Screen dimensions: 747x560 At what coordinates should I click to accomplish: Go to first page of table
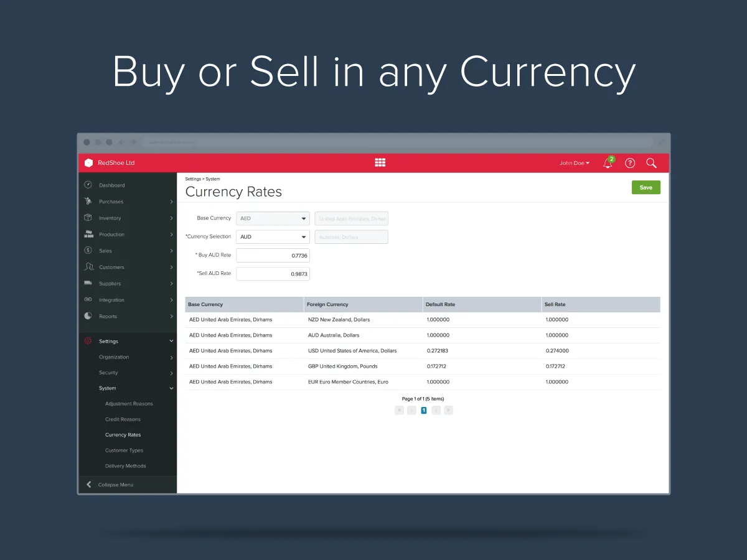coord(399,410)
